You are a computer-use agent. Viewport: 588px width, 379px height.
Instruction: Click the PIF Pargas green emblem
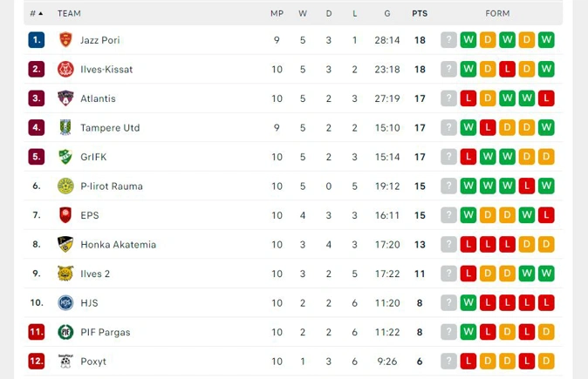click(x=65, y=332)
